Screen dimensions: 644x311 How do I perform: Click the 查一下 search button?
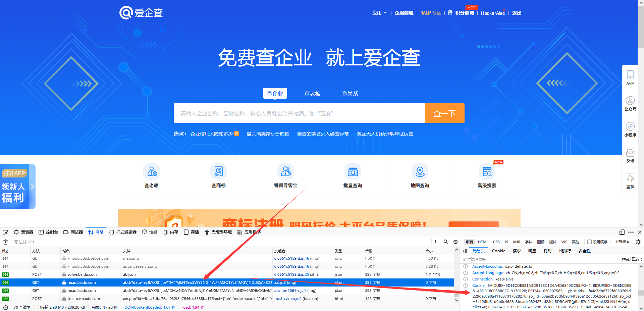point(444,113)
